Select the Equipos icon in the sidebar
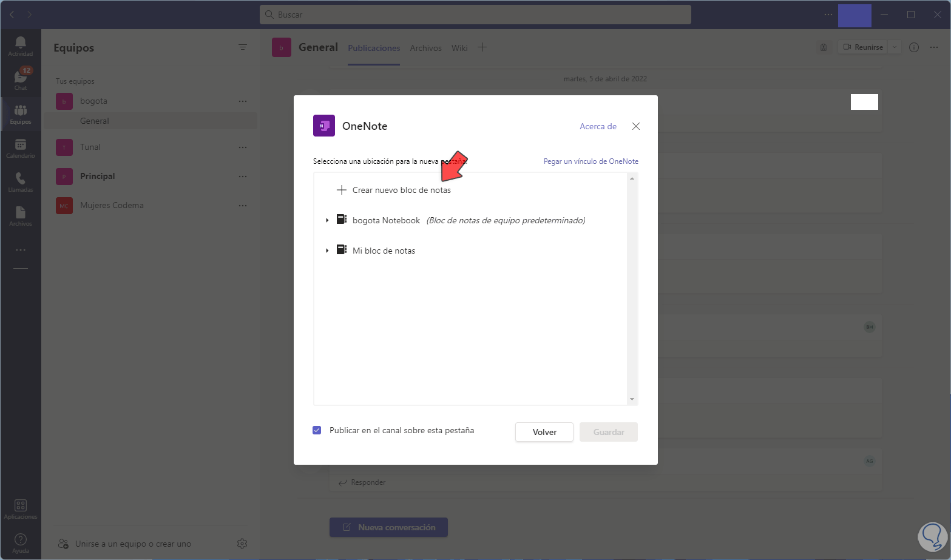 (21, 113)
